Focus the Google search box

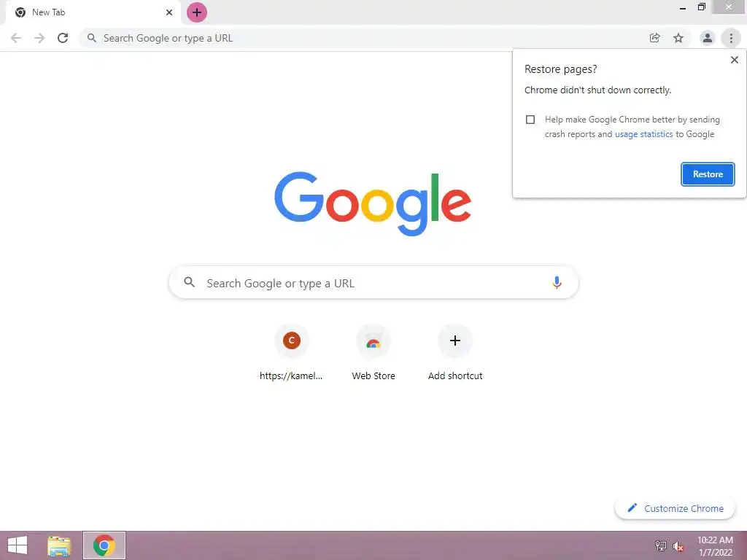point(373,283)
